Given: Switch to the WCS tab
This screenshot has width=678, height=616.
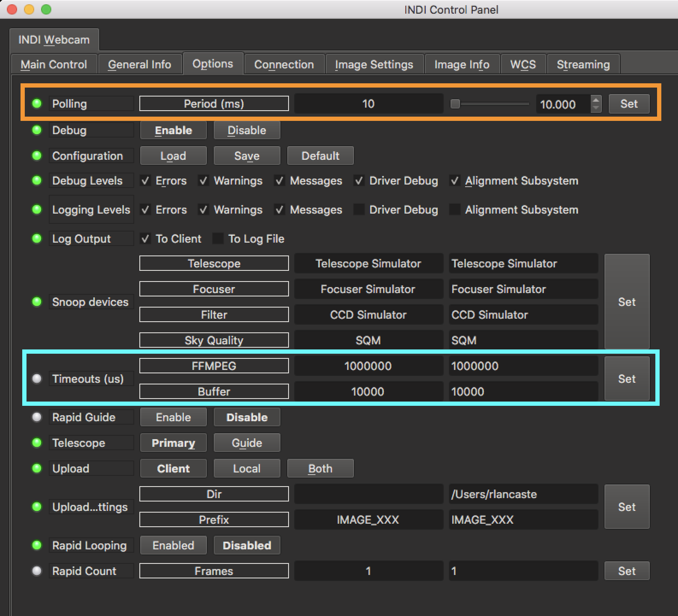Looking at the screenshot, I should coord(523,64).
